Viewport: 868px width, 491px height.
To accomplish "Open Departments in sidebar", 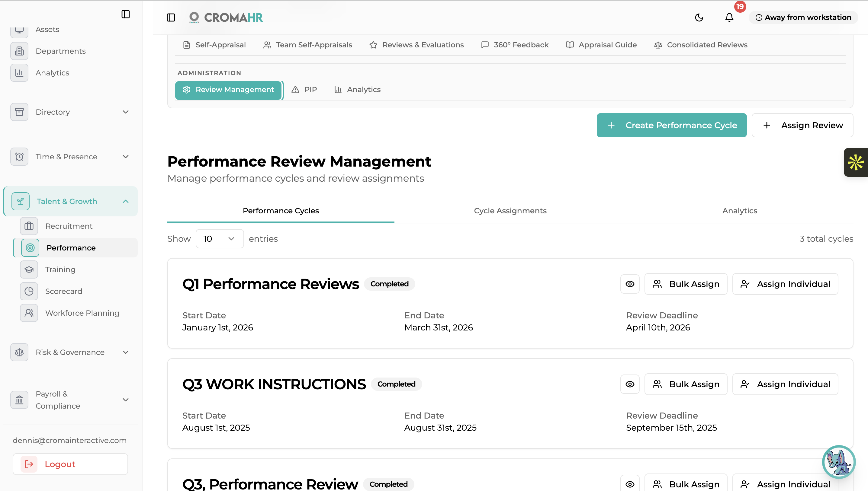I will [x=61, y=51].
